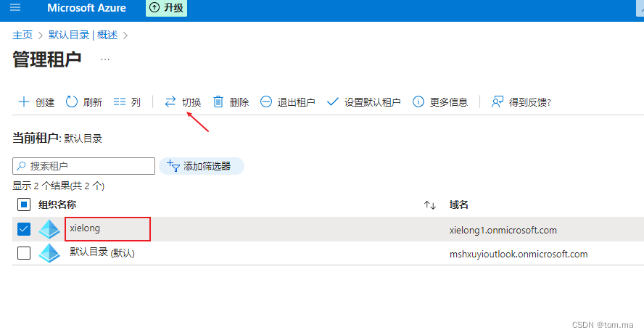Viewport: 644px width, 335px height.
Task: Click the 创建 tenant button
Action: point(36,102)
